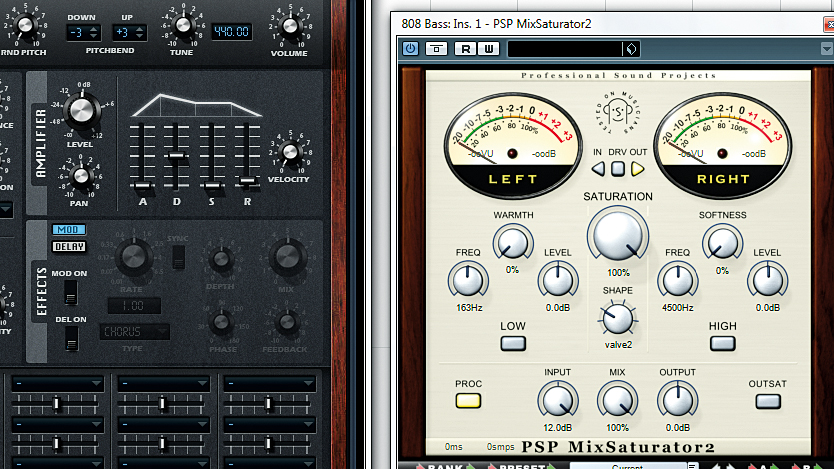
Task: Click the RND PITCH knob
Action: [x=25, y=24]
